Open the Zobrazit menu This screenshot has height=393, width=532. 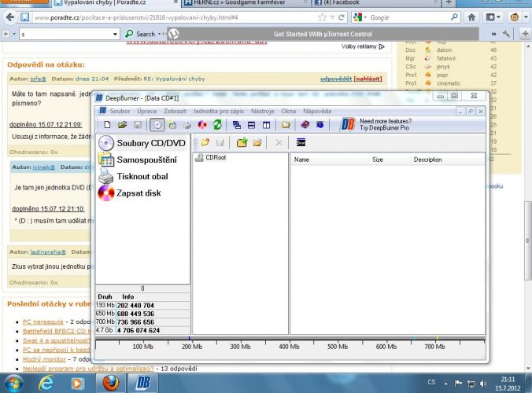(x=175, y=111)
